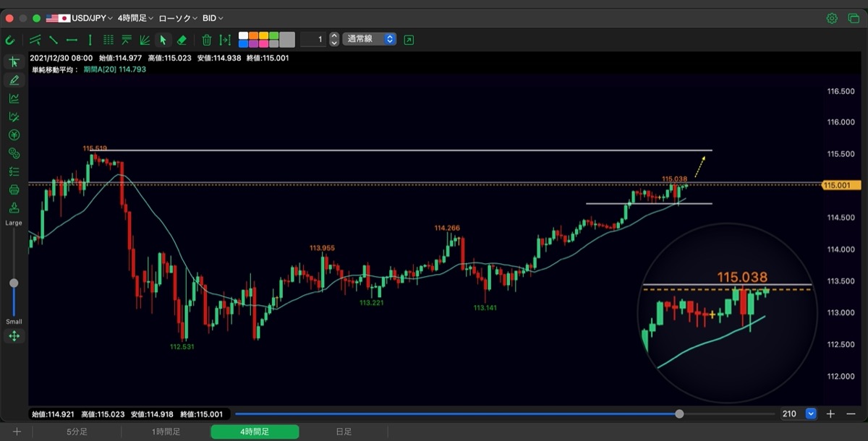Zoom in with the plus button
868x441 pixels.
(830, 414)
